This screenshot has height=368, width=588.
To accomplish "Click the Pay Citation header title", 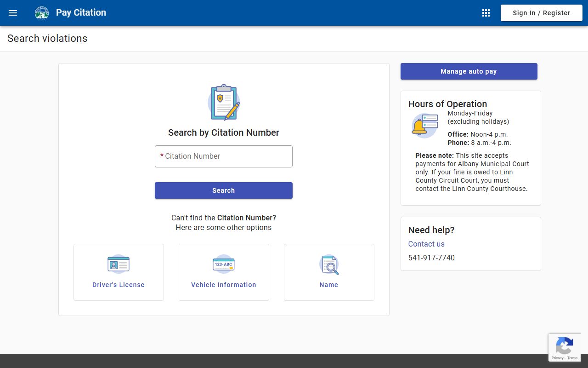I will 81,12.
